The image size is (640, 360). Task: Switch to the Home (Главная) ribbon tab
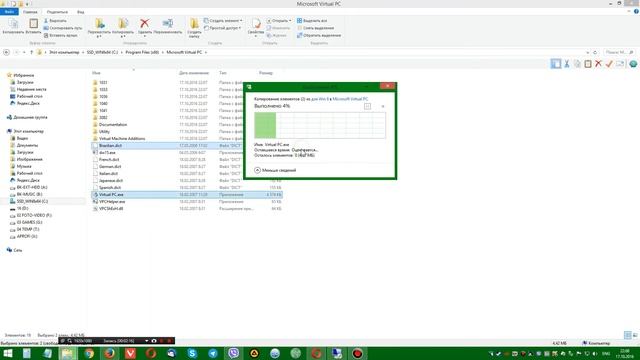tap(30, 12)
